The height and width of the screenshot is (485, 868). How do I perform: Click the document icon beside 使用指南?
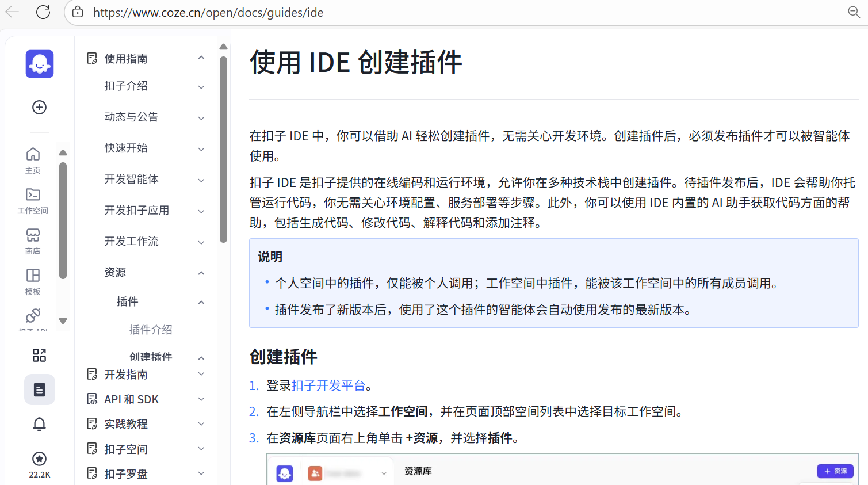coord(92,58)
